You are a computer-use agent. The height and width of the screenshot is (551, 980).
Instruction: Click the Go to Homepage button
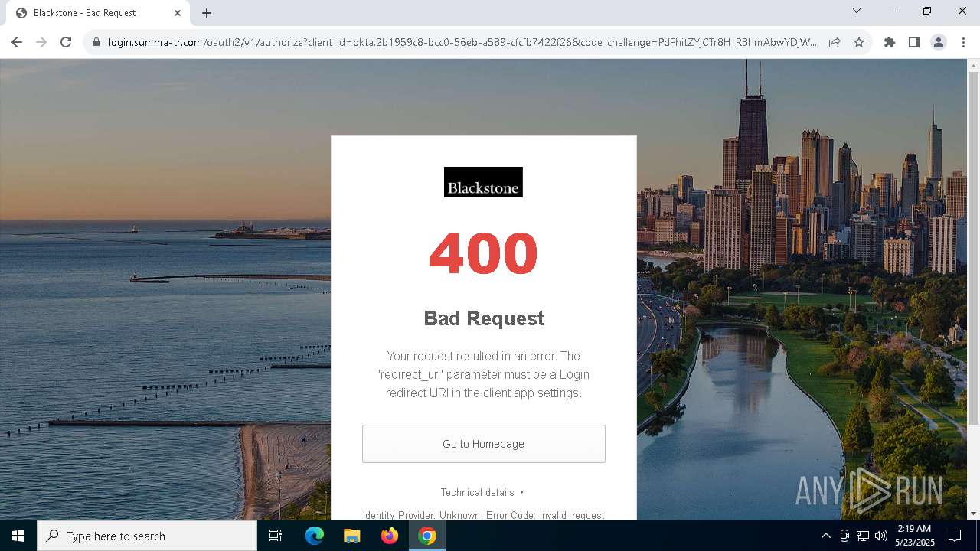pyautogui.click(x=484, y=444)
